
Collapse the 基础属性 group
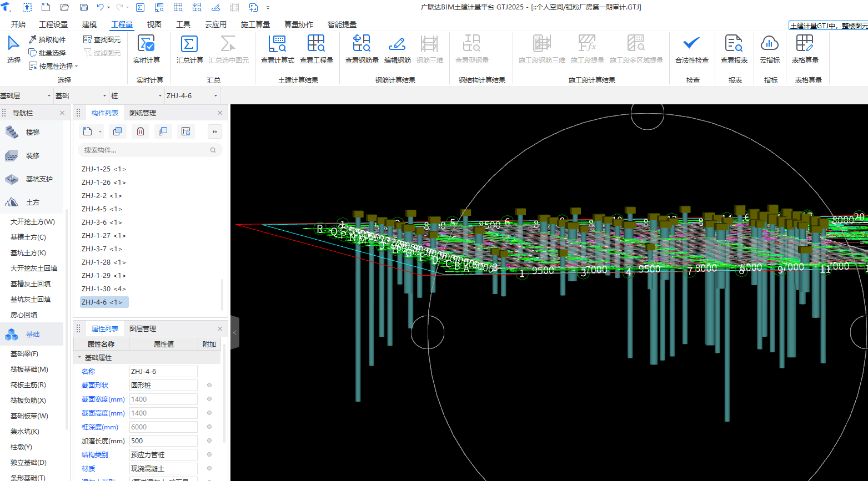pos(79,358)
